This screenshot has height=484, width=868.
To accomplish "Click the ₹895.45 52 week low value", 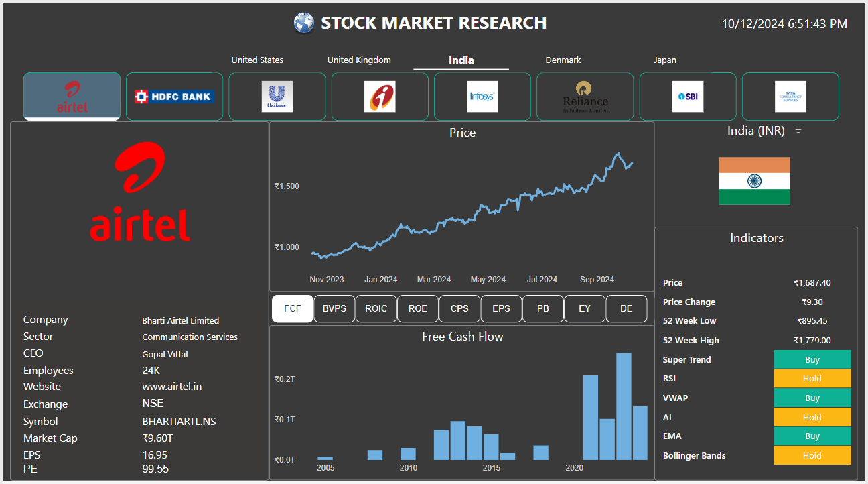I will (812, 321).
